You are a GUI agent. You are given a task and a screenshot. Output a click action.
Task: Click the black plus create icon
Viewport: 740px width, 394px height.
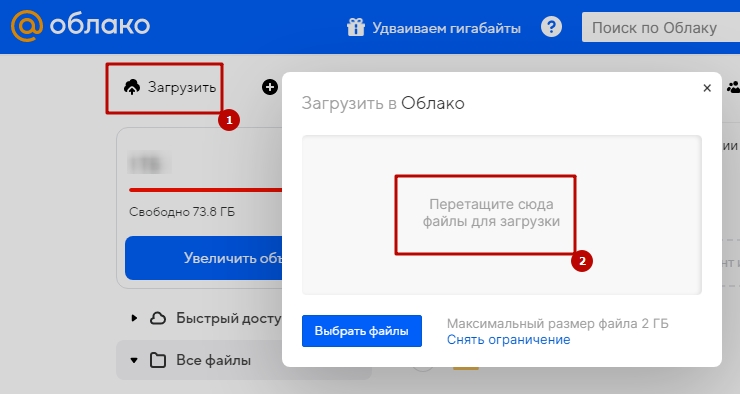[x=270, y=87]
